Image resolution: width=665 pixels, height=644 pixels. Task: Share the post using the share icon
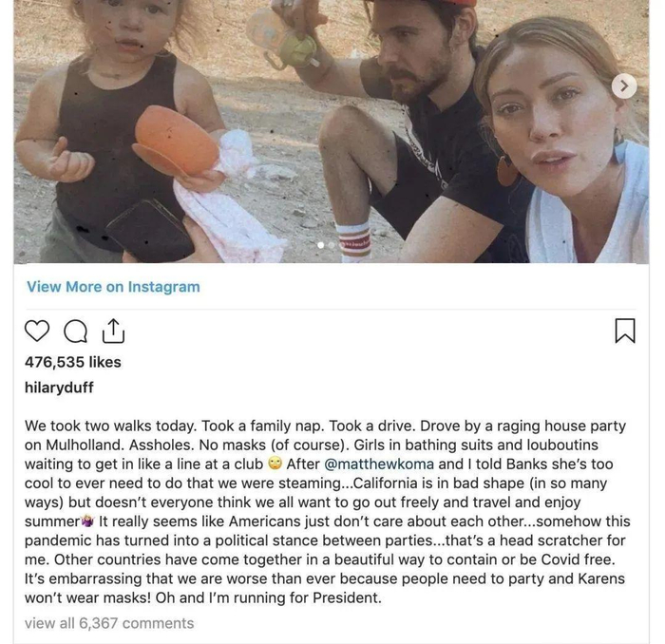[112, 330]
